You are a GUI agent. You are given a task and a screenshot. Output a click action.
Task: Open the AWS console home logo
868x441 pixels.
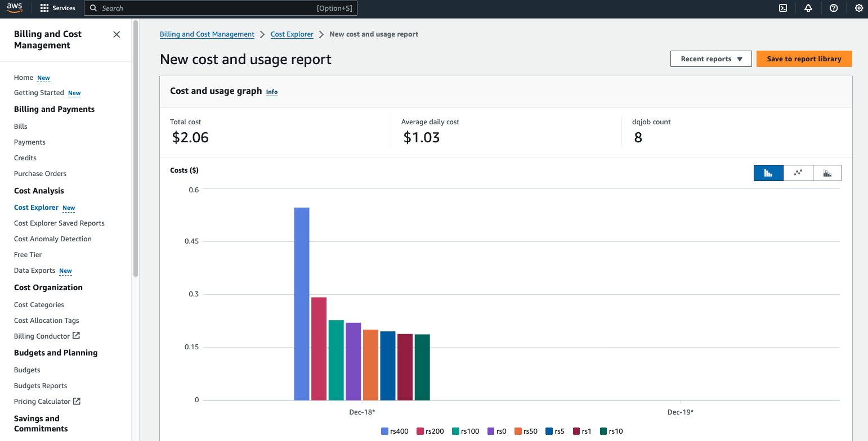pos(15,8)
